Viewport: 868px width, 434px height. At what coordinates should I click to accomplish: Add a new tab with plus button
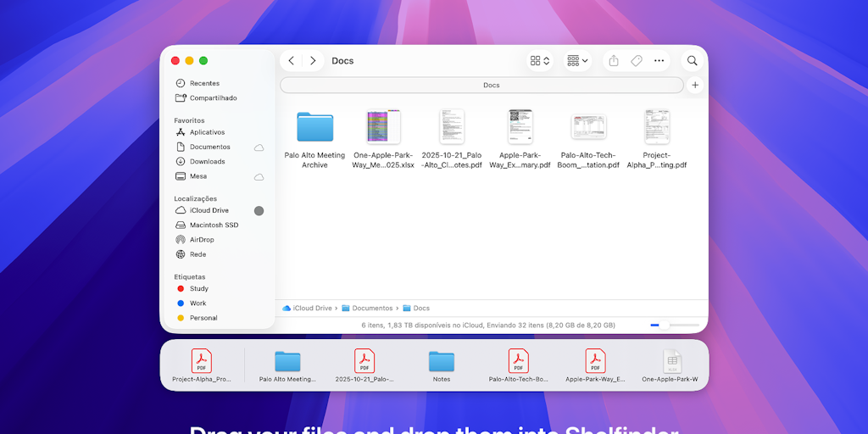[695, 86]
